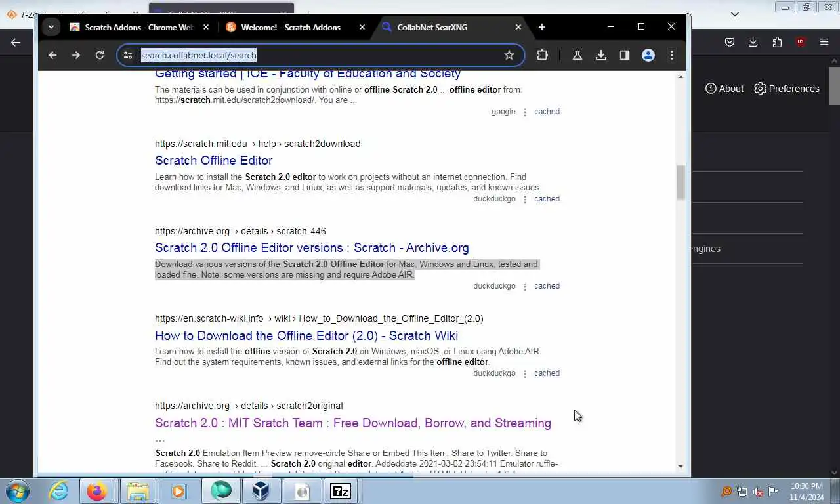840x504 pixels.
Task: Open Scratch 2.0 MIT Sratch Team result
Action: [353, 423]
